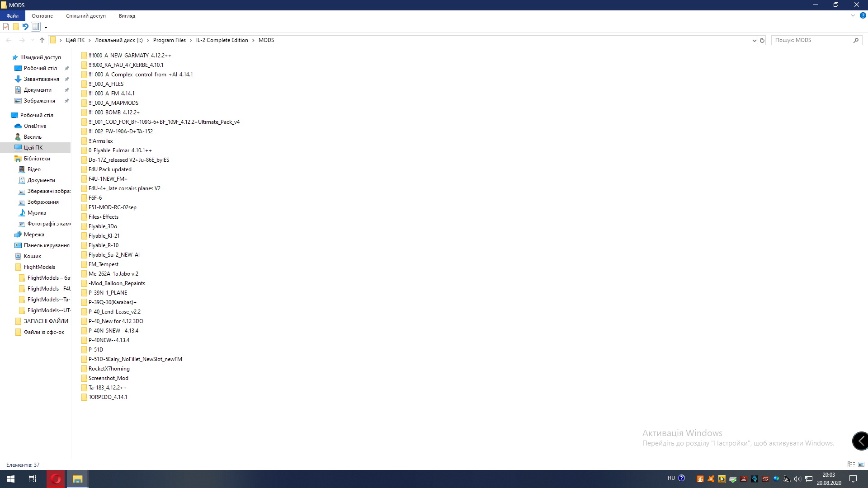The image size is (868, 488).
Task: Click the Up one level arrow
Action: click(x=42, y=40)
